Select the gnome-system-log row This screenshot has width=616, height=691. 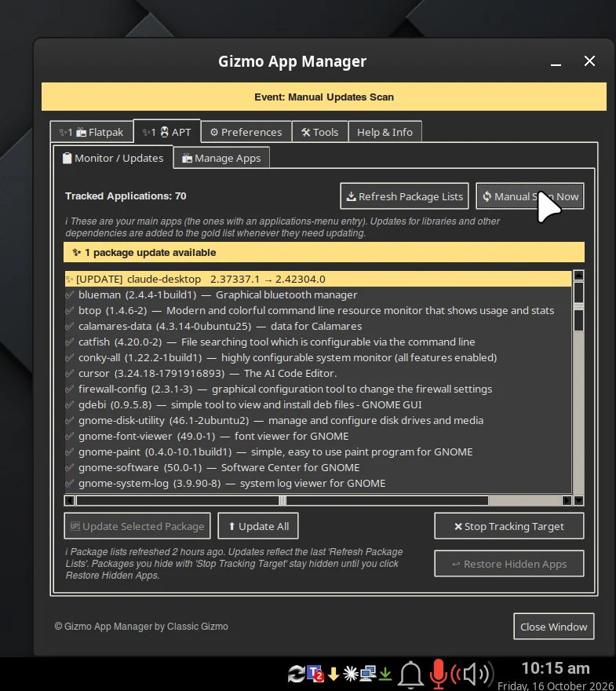point(318,483)
